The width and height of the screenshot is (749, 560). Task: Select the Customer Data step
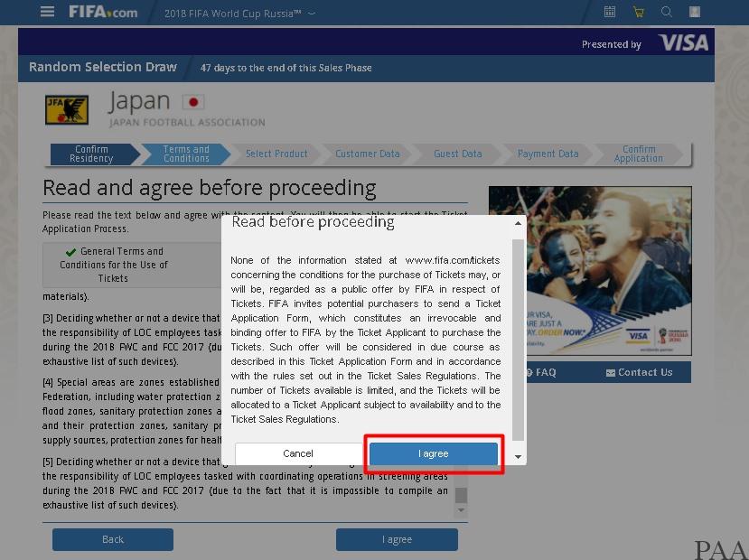[368, 154]
